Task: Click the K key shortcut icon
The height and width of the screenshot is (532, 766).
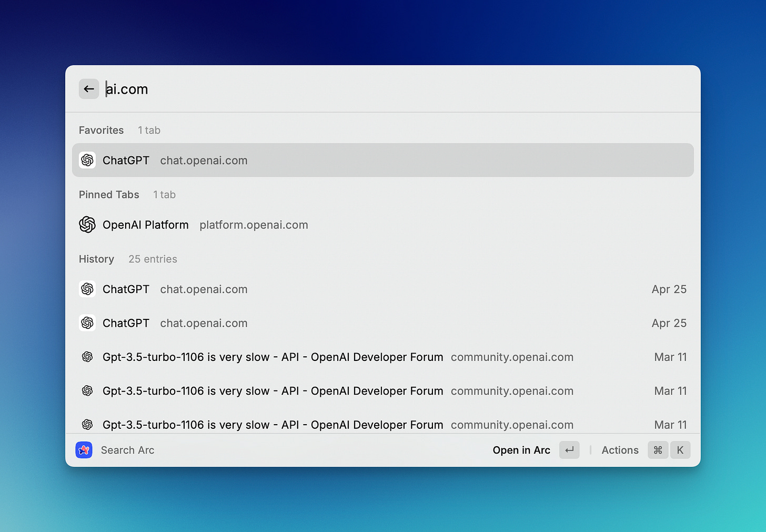Action: (680, 450)
